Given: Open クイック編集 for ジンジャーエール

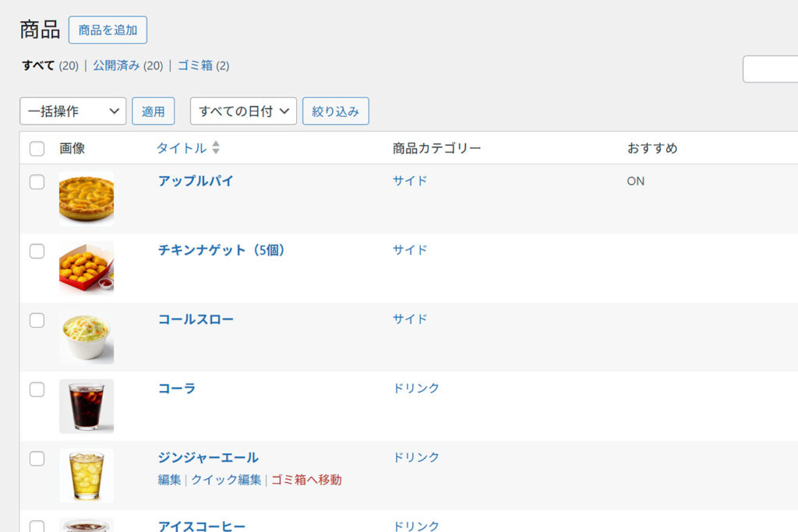Looking at the screenshot, I should [226, 480].
